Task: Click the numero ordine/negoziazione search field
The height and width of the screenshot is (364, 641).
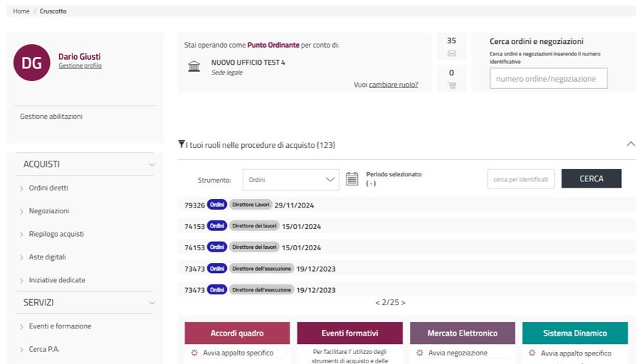Action: 548,79
